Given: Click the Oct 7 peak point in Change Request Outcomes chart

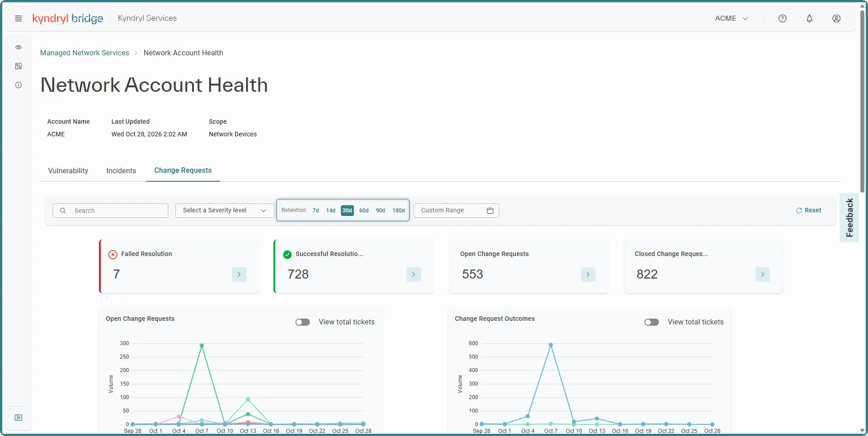Looking at the screenshot, I should [551, 345].
